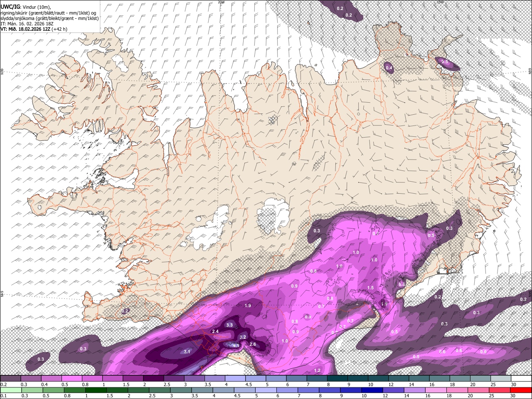Click the '20W' longitude label at the top of the map

tap(221, 2)
